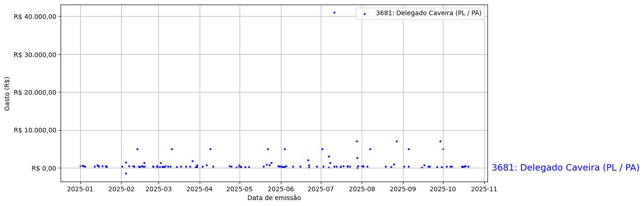
Task: Click the 2025-11 x-axis tick label
Action: (x=484, y=189)
